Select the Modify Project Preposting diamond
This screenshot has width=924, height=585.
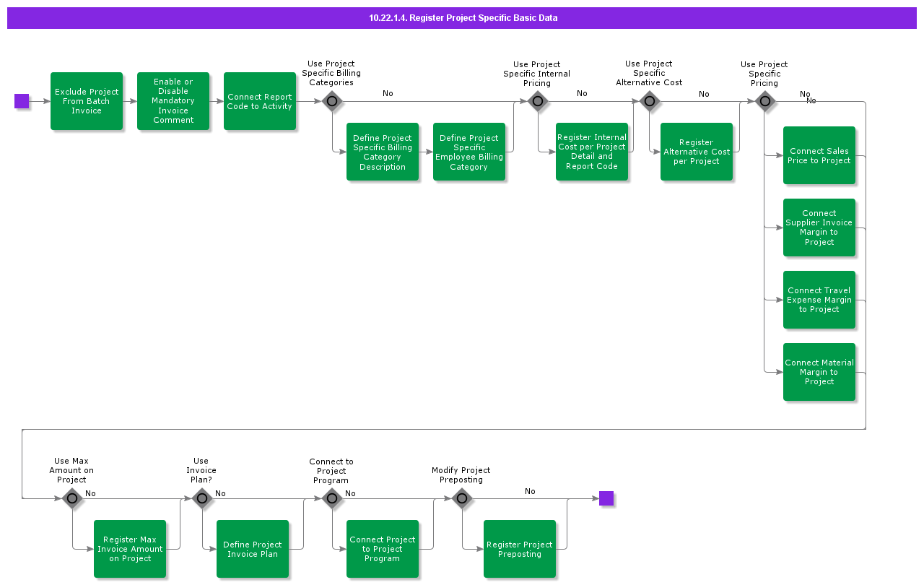point(461,498)
